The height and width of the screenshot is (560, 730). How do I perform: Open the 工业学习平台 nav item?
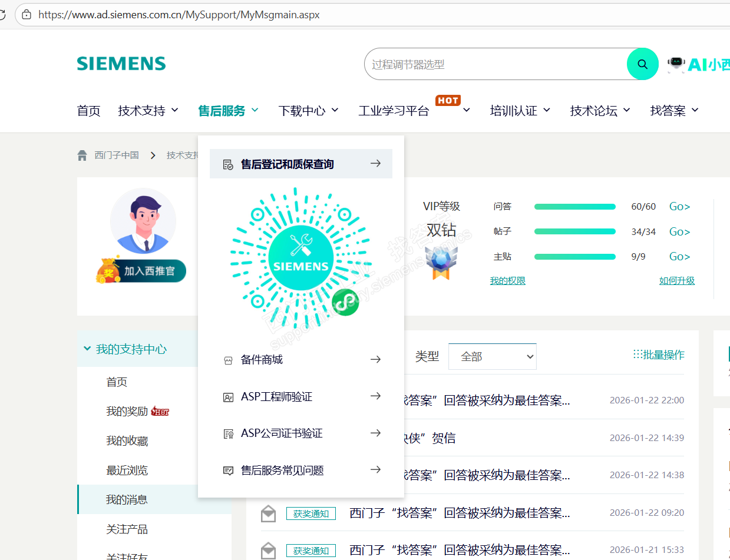point(394,111)
